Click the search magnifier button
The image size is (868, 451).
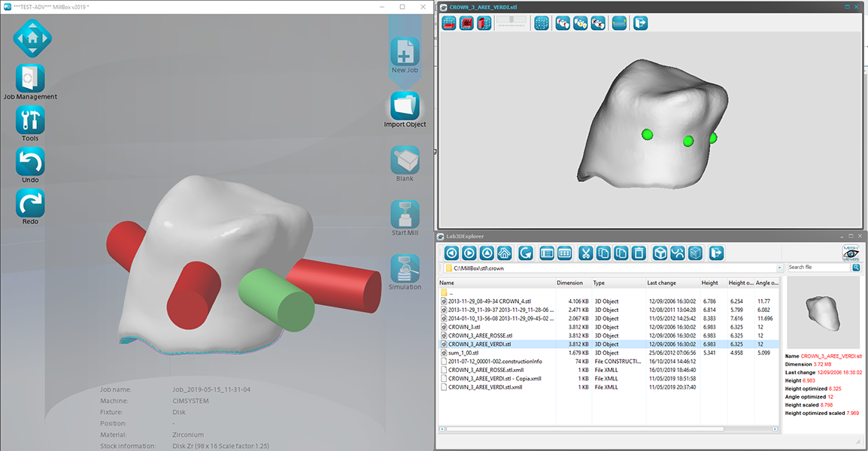click(x=857, y=268)
